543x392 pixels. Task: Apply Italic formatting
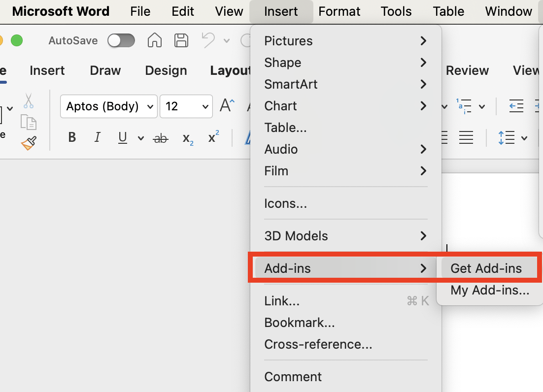click(98, 138)
